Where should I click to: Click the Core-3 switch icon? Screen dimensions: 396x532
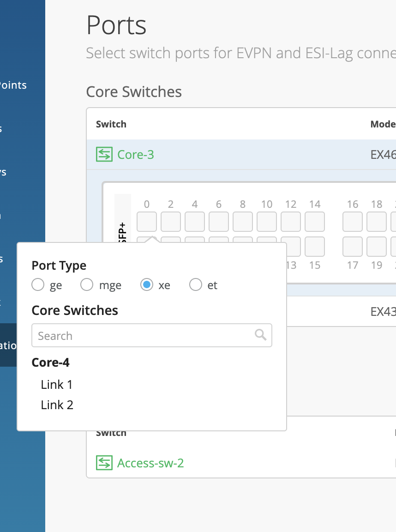[x=104, y=154]
